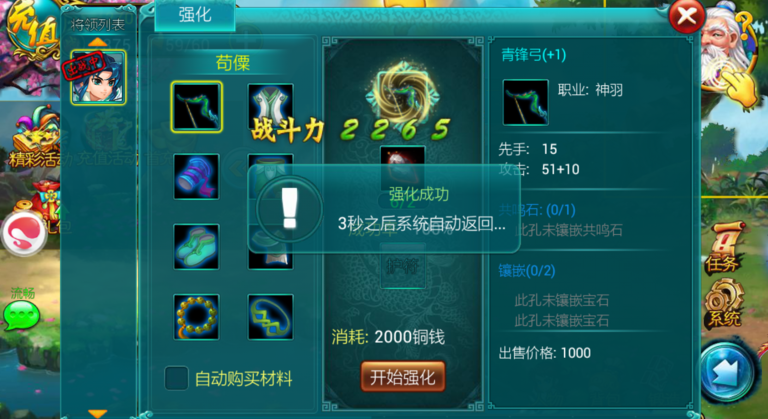Click the 开始强化 button
This screenshot has height=419, width=768.
coord(403,377)
